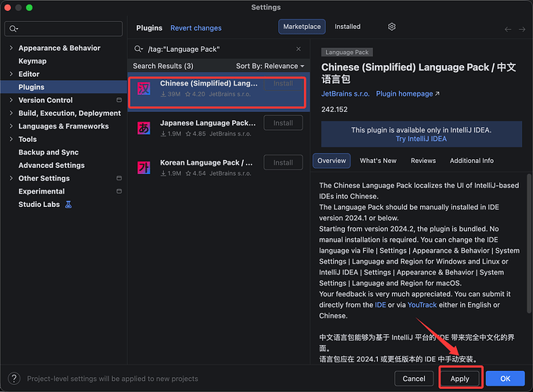Open the Reviews tab
The image size is (533, 392).
coord(423,161)
